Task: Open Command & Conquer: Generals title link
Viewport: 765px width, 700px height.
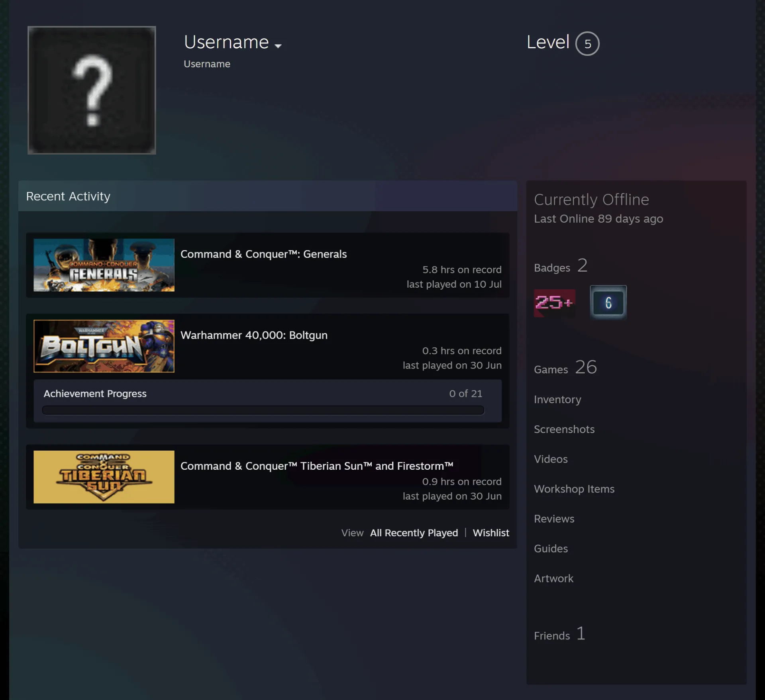Action: coord(263,254)
